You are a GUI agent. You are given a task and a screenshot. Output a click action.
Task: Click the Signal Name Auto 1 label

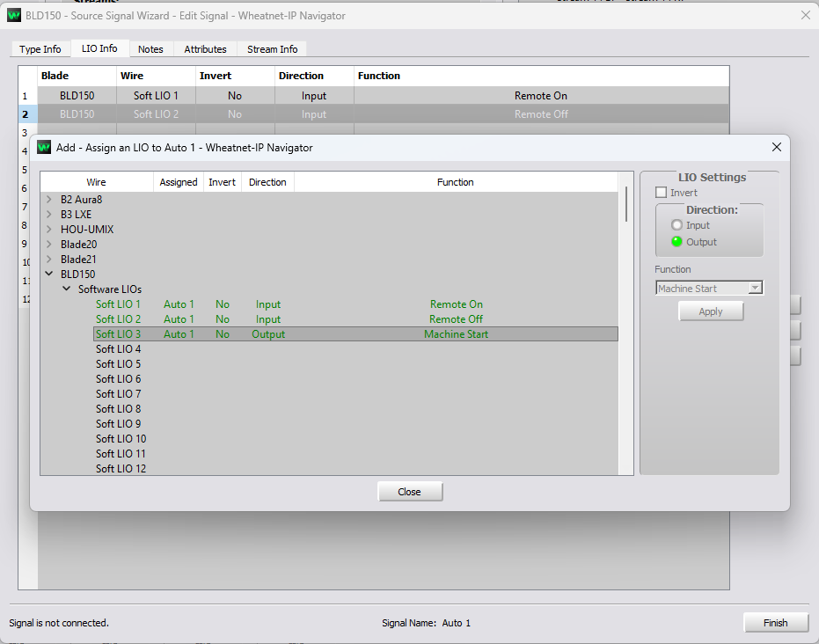click(x=426, y=623)
